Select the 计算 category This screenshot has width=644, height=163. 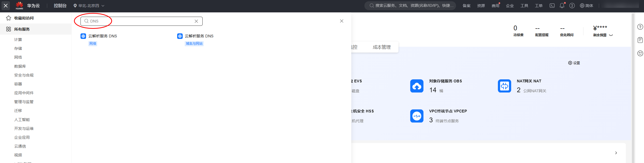pyautogui.click(x=18, y=39)
